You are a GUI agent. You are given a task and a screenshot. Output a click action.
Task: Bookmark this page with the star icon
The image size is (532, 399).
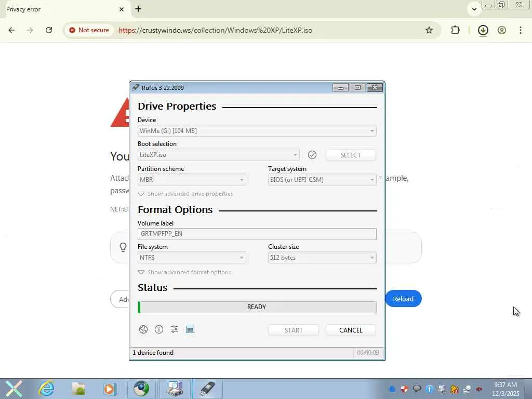[x=429, y=30]
